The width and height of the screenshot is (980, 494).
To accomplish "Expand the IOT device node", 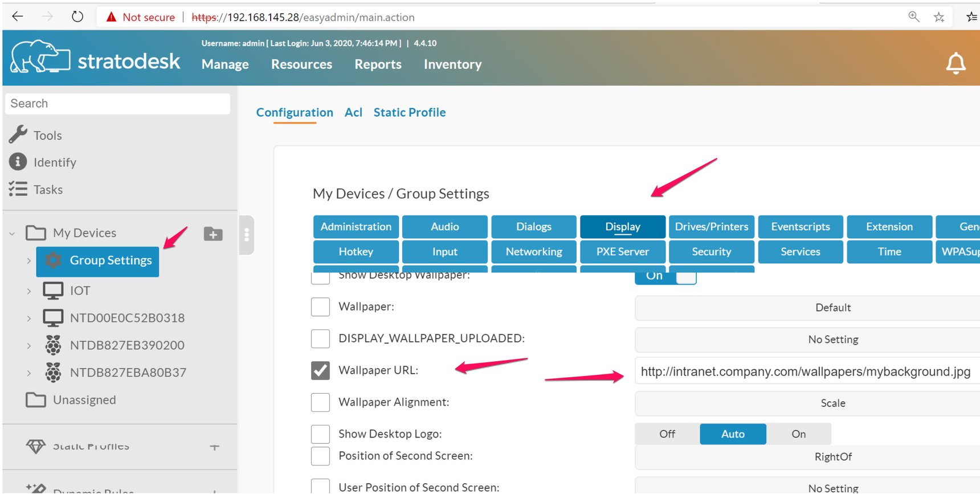I will [x=29, y=291].
